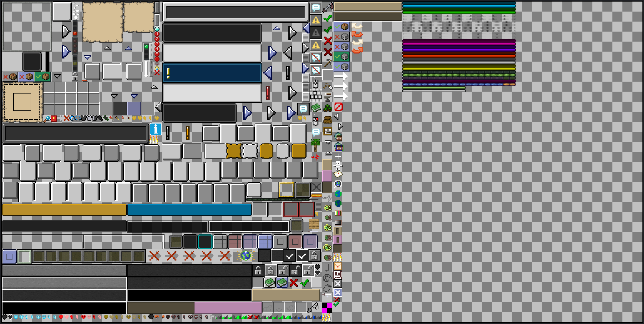
Task: Click the grey box with X mark
Action: 316,187
